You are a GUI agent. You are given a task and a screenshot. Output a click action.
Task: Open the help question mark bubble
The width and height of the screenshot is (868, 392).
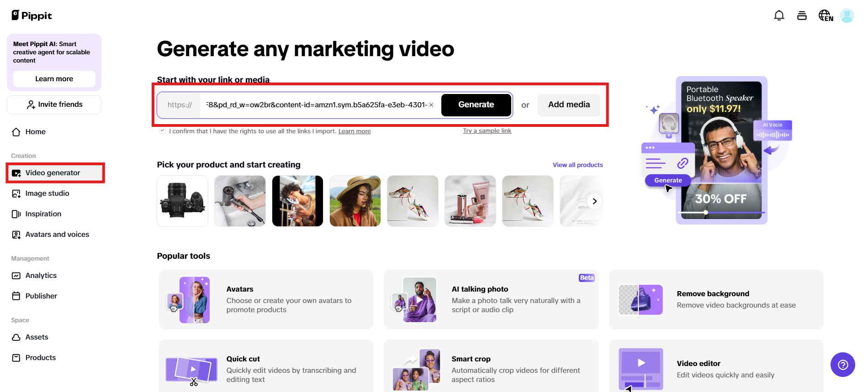tap(843, 365)
